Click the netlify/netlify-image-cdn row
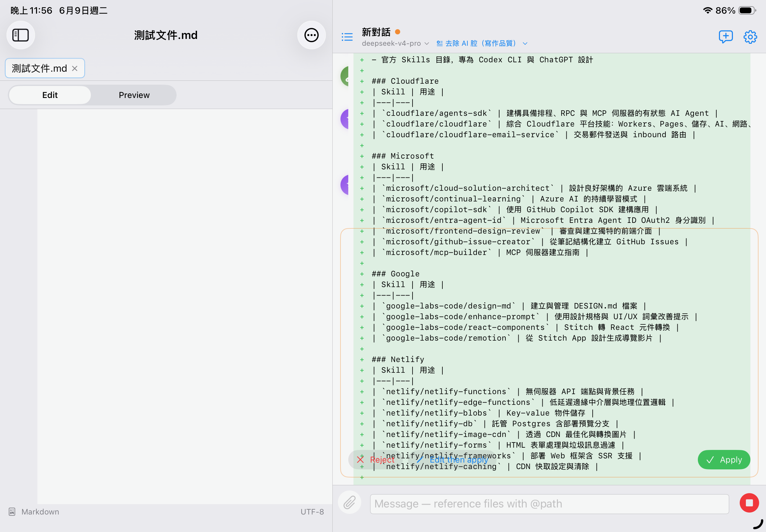 click(x=503, y=434)
